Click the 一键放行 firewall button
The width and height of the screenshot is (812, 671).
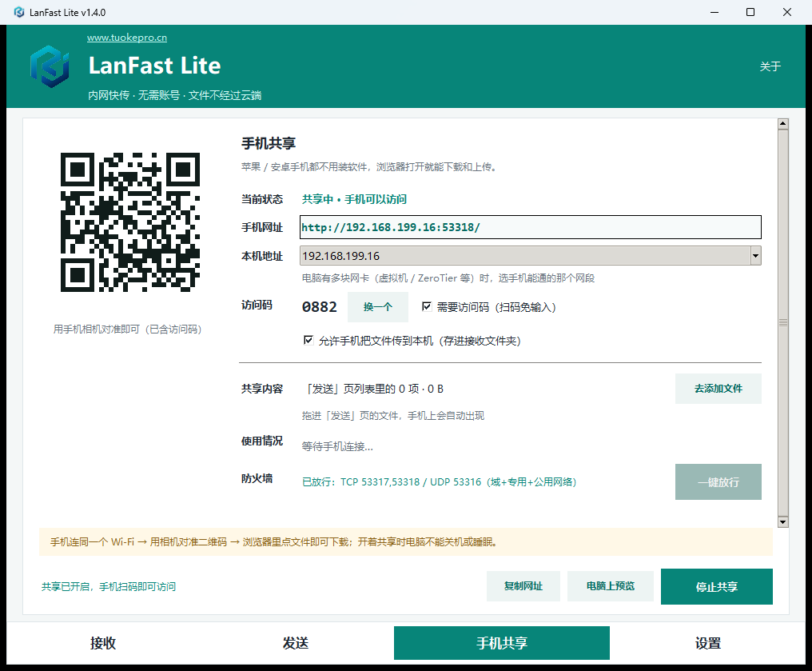[x=718, y=482]
